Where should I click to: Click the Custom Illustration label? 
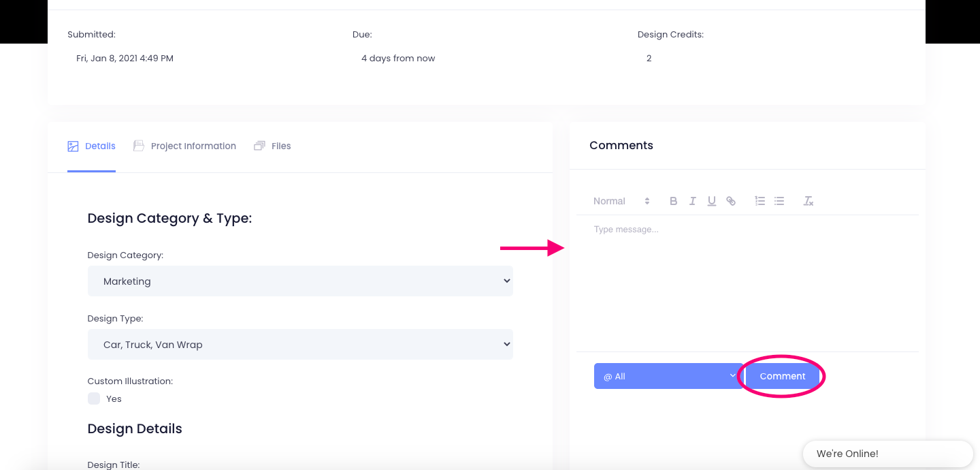130,381
